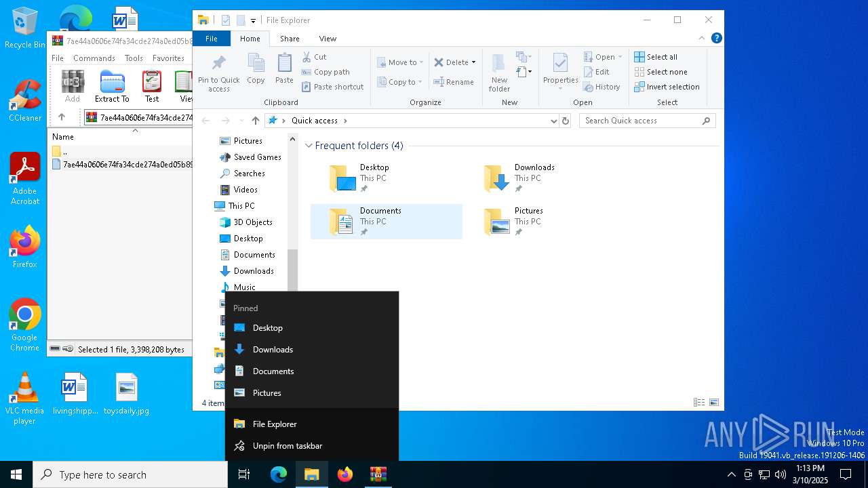
Task: Open WinRAR Commands menu
Action: point(94,58)
